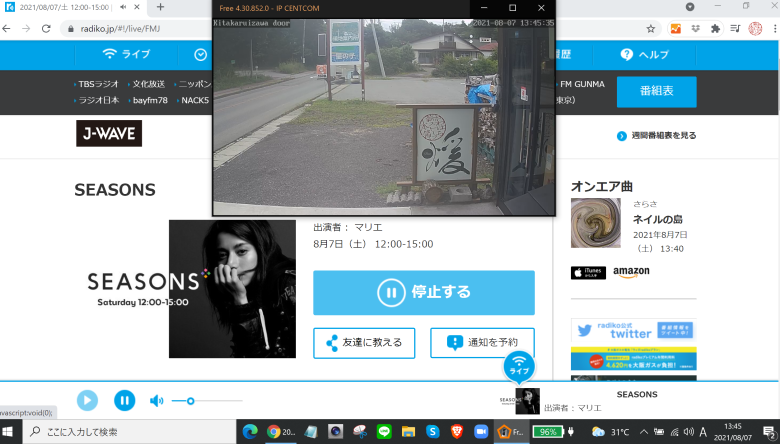The image size is (780, 444).
Task: Open the ヘルプ help menu
Action: click(645, 54)
